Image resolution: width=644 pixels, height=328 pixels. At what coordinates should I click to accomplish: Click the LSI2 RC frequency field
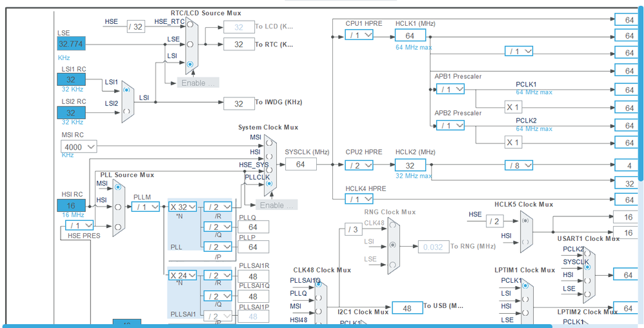tap(71, 112)
